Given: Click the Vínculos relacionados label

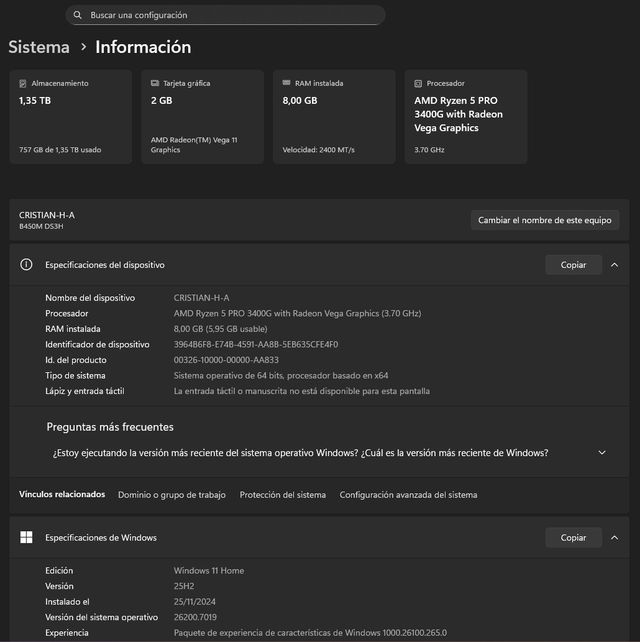Looking at the screenshot, I should tap(62, 494).
